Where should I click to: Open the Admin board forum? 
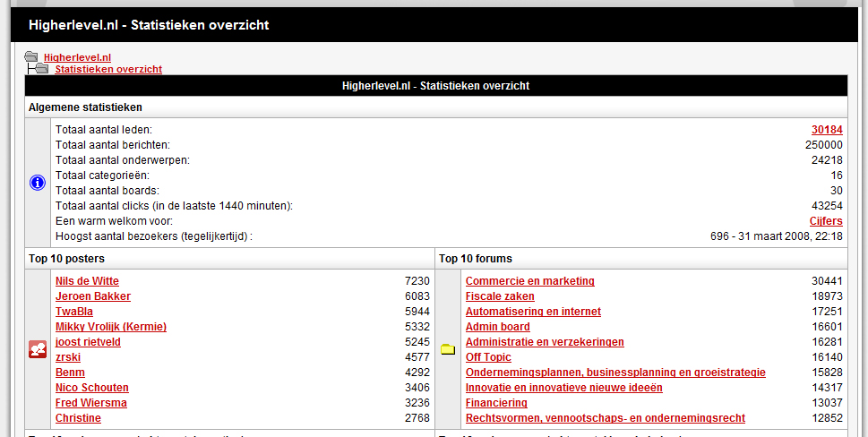498,327
